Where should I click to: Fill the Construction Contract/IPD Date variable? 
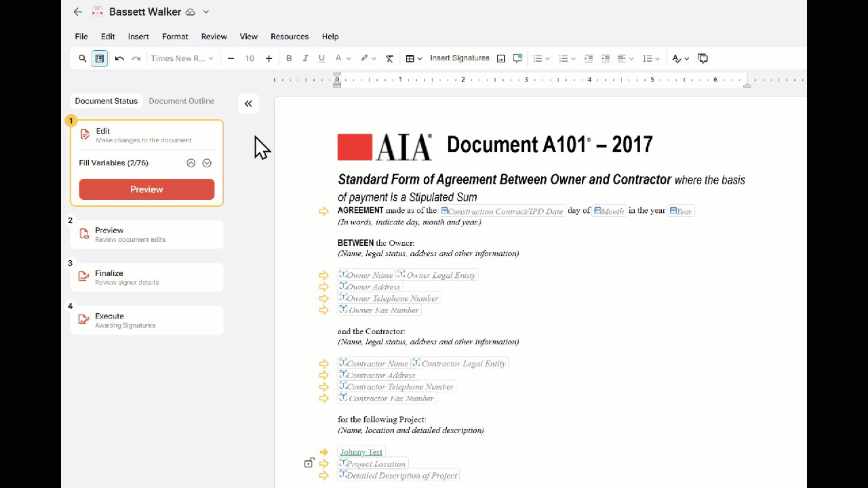(x=502, y=211)
